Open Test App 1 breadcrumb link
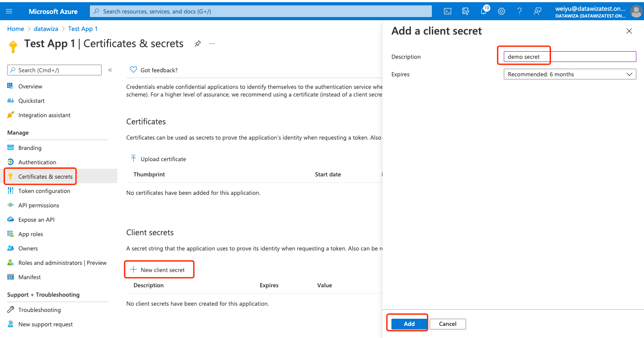The width and height of the screenshot is (644, 338). 83,29
